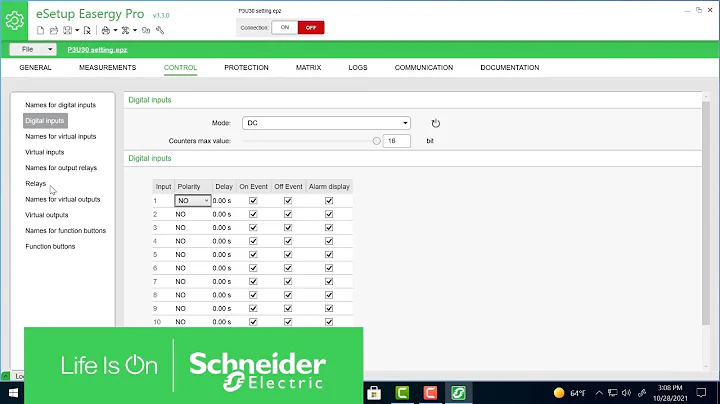720x404 pixels.
Task: Toggle On Event for input 7
Action: (253, 281)
